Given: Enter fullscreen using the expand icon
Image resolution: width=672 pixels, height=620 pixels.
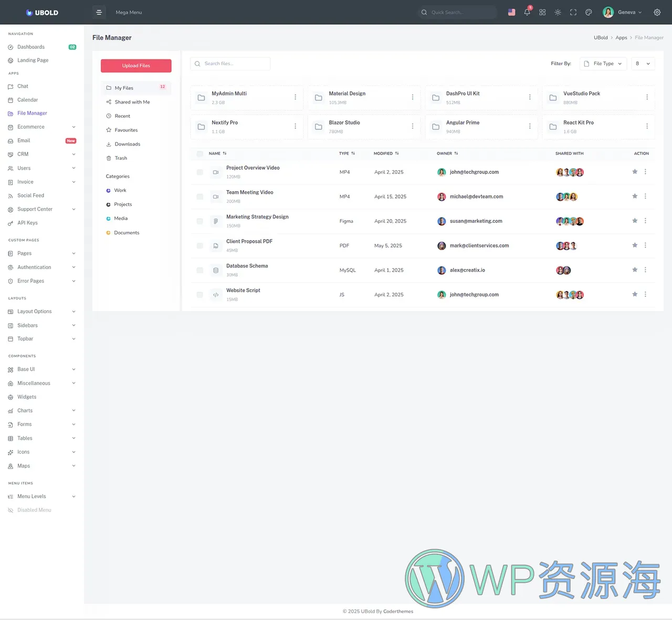Looking at the screenshot, I should coord(573,12).
